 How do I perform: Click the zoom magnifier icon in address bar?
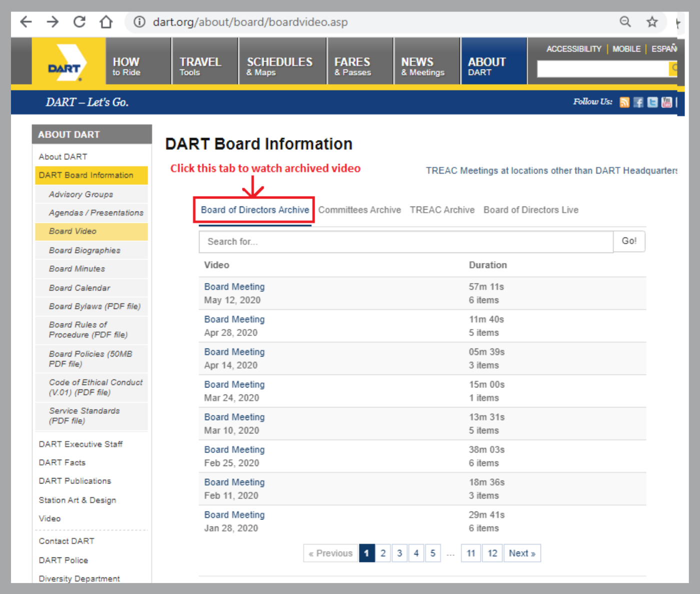pyautogui.click(x=625, y=22)
